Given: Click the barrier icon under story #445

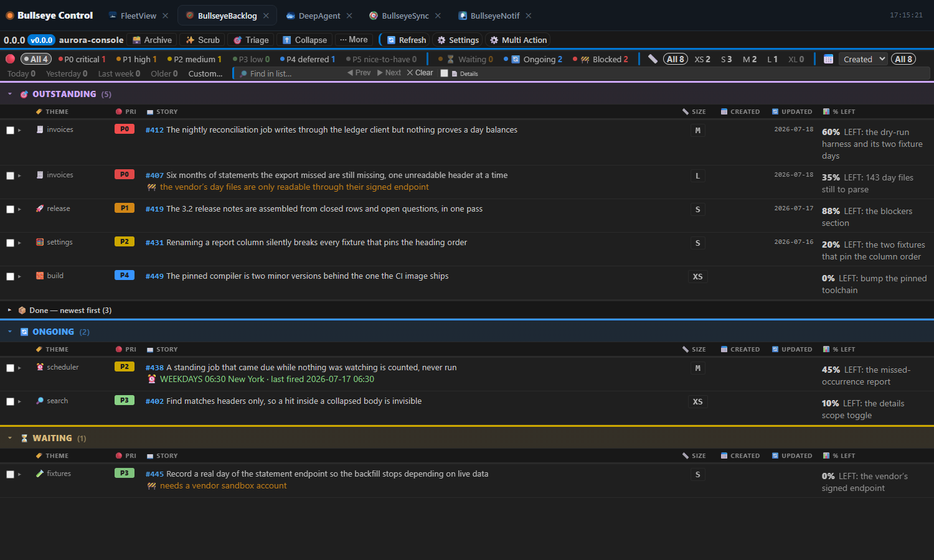Looking at the screenshot, I should coord(151,486).
